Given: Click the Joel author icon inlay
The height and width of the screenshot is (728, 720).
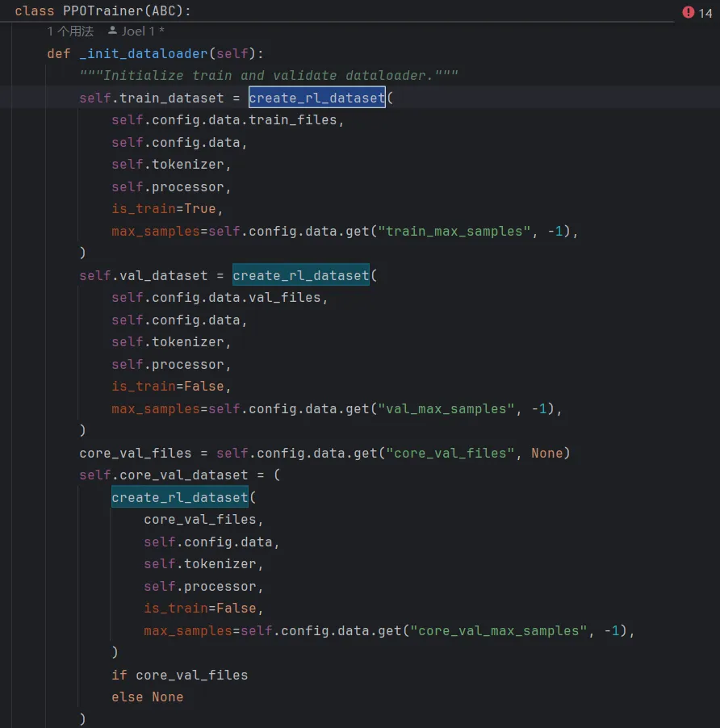Looking at the screenshot, I should point(112,31).
